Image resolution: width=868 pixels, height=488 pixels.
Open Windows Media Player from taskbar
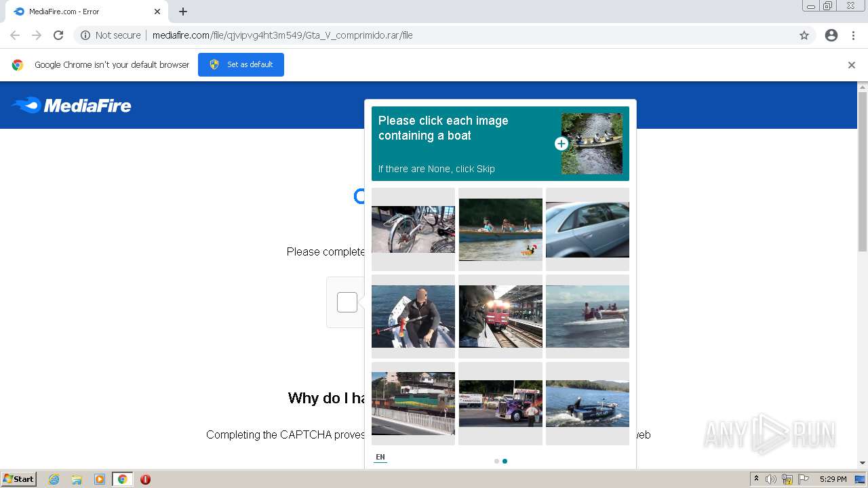100,479
